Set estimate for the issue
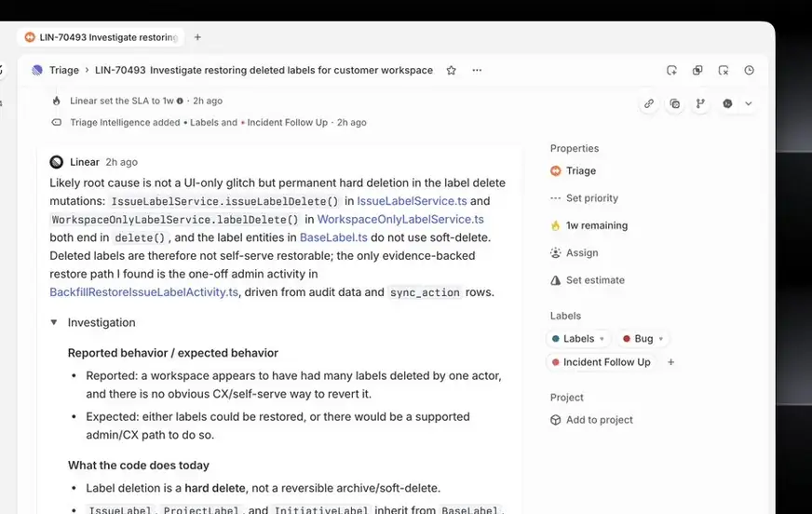The width and height of the screenshot is (812, 514). (588, 280)
